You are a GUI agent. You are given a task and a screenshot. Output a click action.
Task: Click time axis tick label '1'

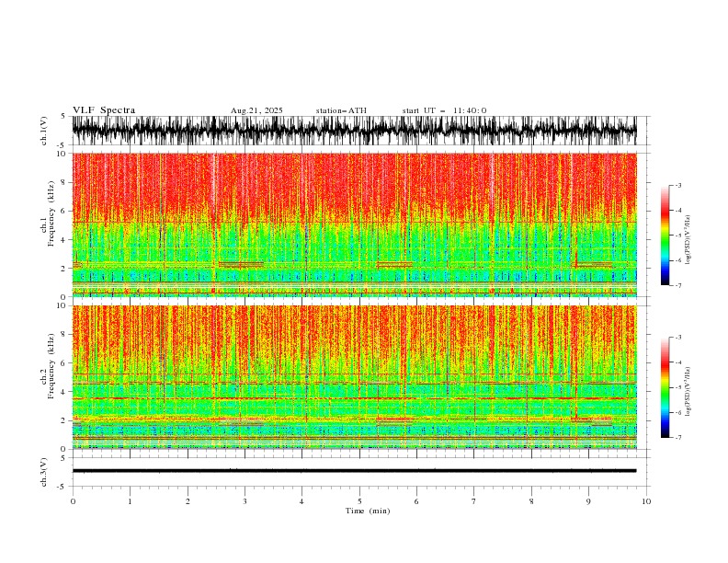[130, 501]
